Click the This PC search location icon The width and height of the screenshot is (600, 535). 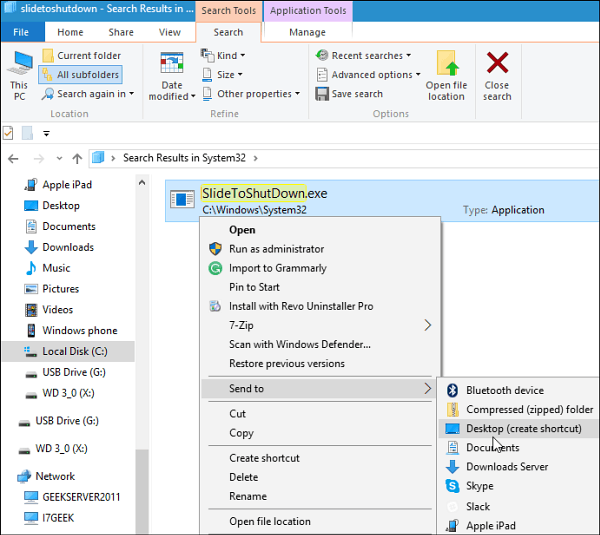point(19,63)
